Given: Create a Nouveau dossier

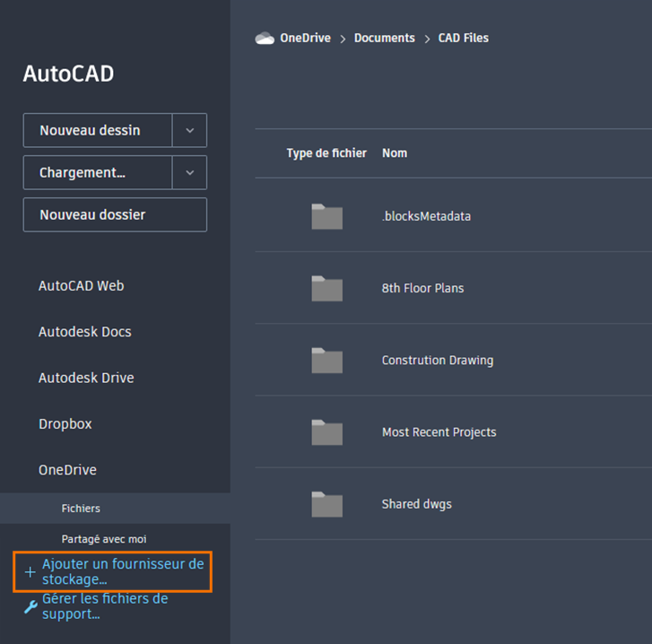Looking at the screenshot, I should point(115,215).
